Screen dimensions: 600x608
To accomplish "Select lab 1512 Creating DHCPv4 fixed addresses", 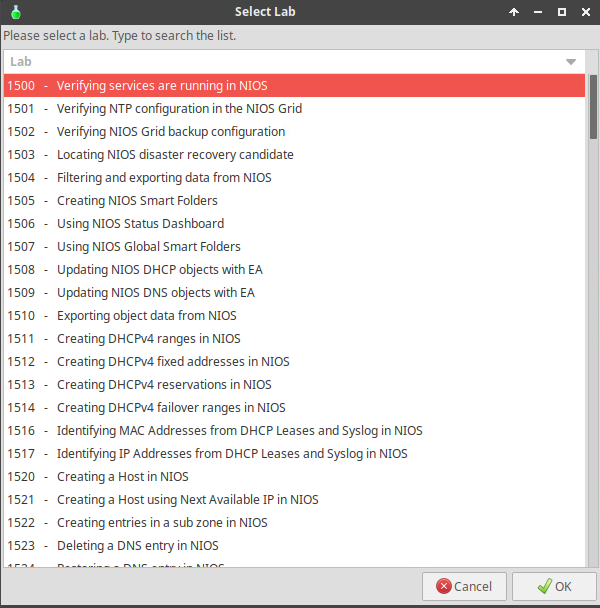I will pos(294,361).
